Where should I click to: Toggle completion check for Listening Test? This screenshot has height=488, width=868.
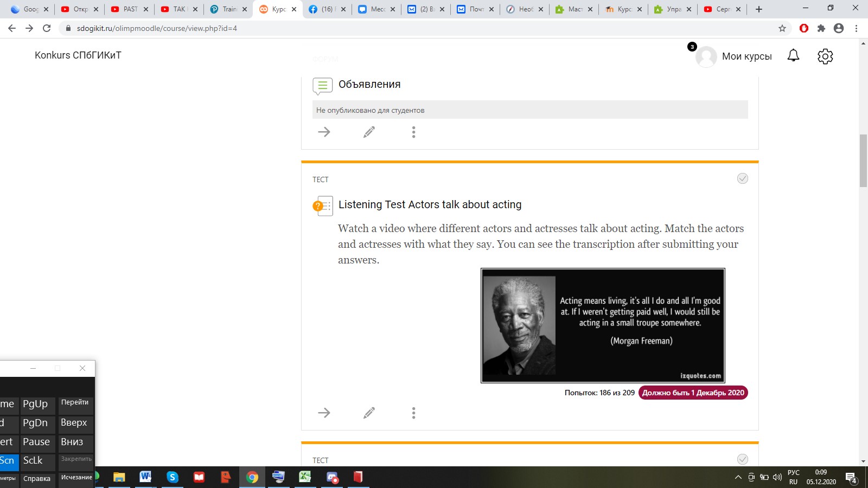tap(742, 178)
